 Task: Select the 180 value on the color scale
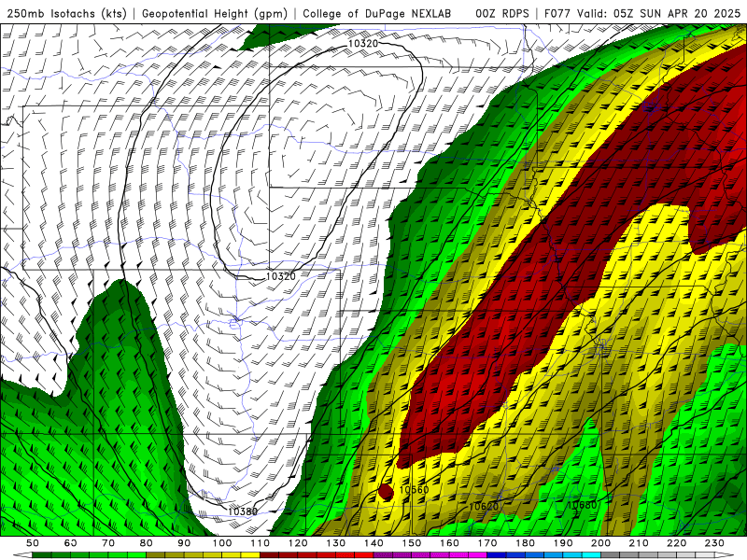525,543
